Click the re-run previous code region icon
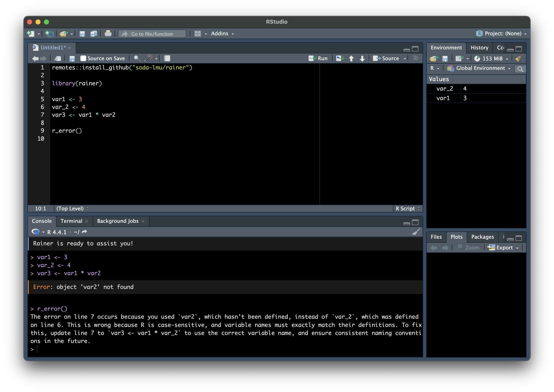554x392 pixels. click(340, 59)
